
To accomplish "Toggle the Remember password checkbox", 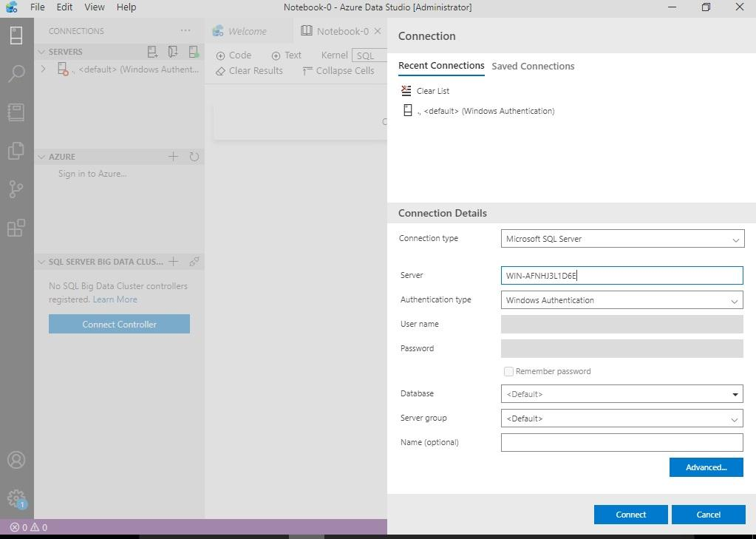I will 508,371.
